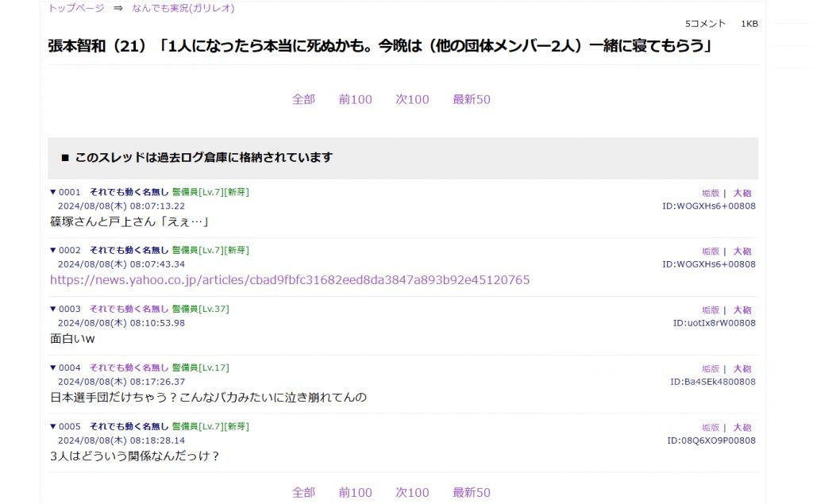Screen dimensions: 813x504
Task: Toggle the triangle next to post 0003
Action: pos(53,309)
